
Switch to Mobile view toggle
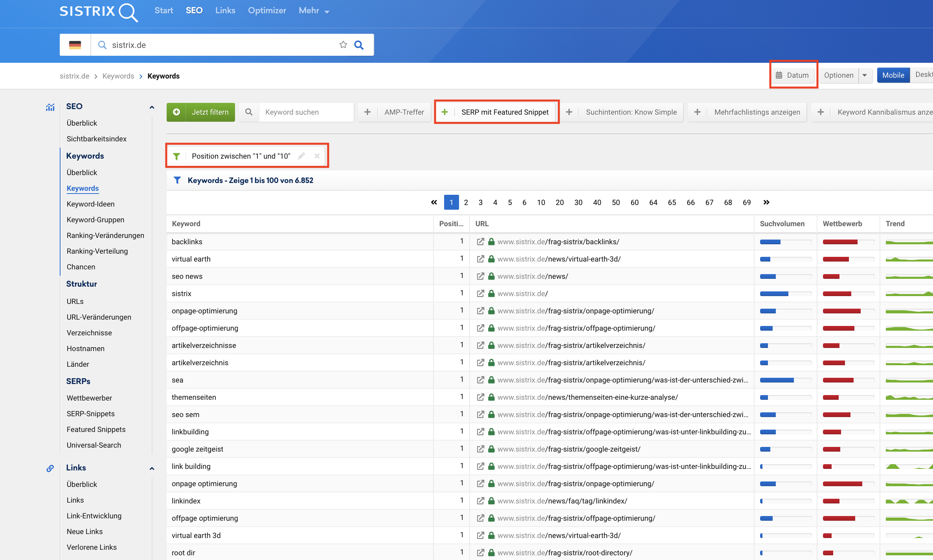pos(893,75)
